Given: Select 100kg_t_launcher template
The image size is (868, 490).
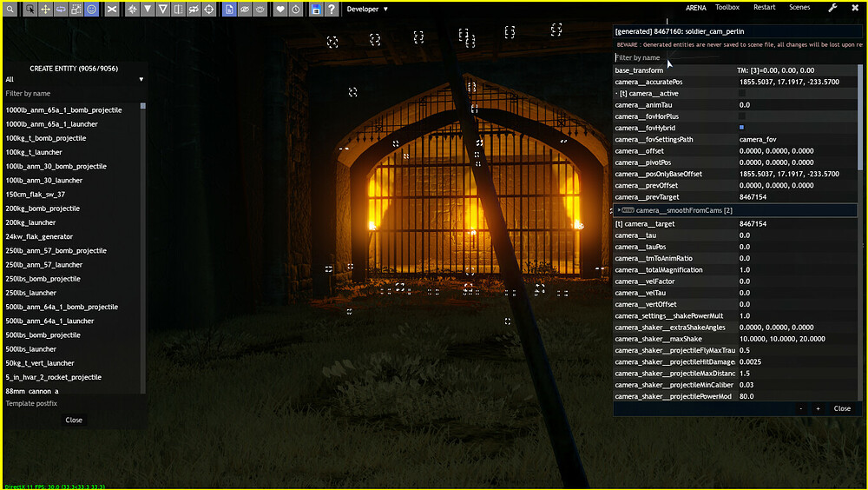Looking at the screenshot, I should click(x=34, y=152).
